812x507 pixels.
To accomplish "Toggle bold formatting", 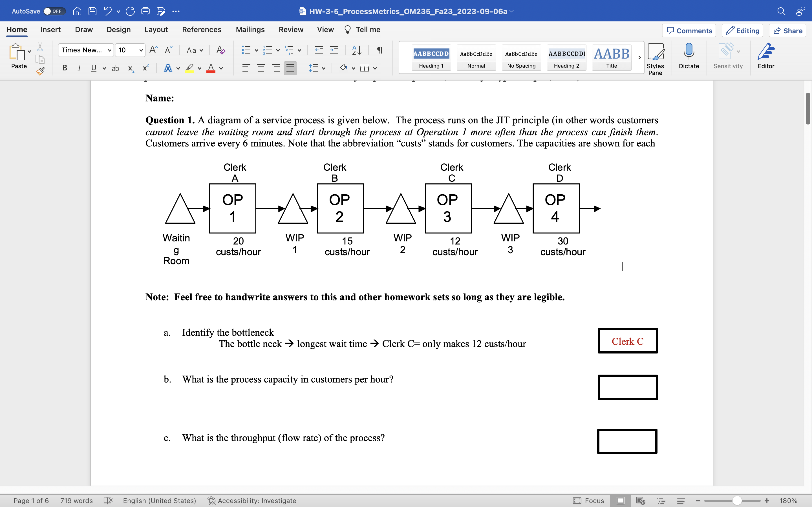I will 64,68.
